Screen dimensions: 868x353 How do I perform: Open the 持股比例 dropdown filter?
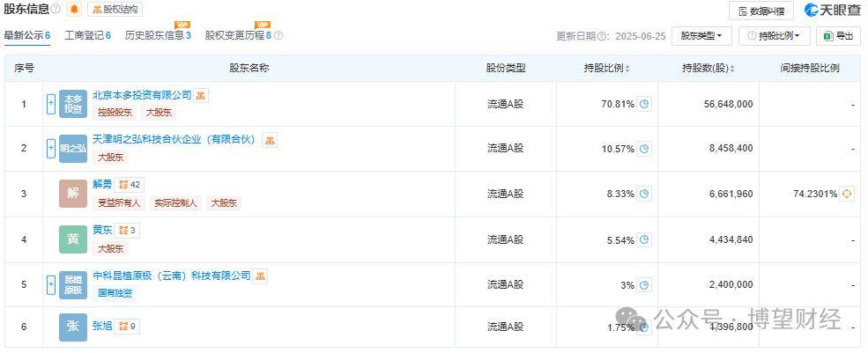[775, 36]
